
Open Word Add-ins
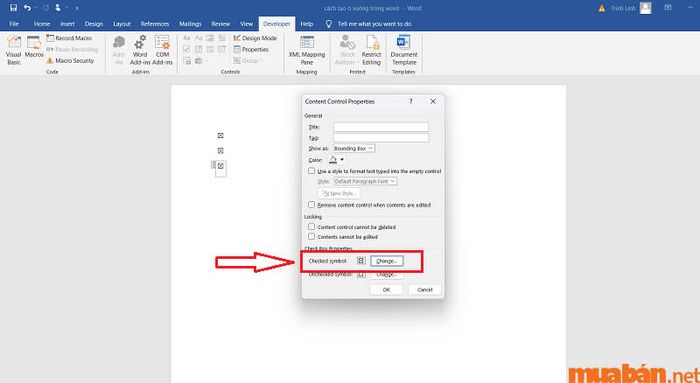pyautogui.click(x=140, y=50)
